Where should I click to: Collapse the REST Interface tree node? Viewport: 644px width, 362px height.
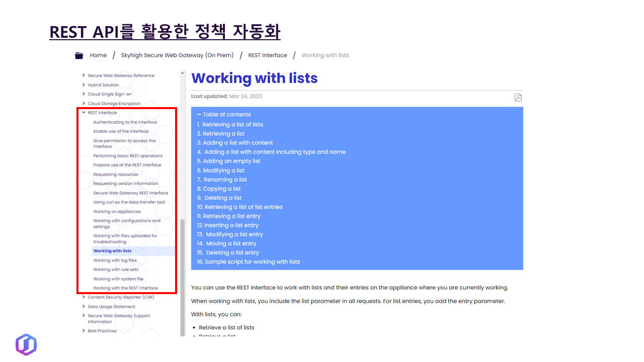(x=84, y=113)
